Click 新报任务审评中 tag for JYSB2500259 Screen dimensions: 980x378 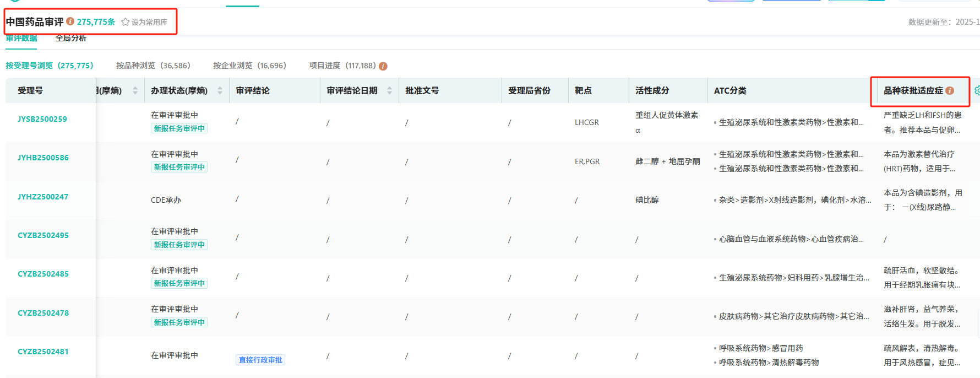[179, 128]
